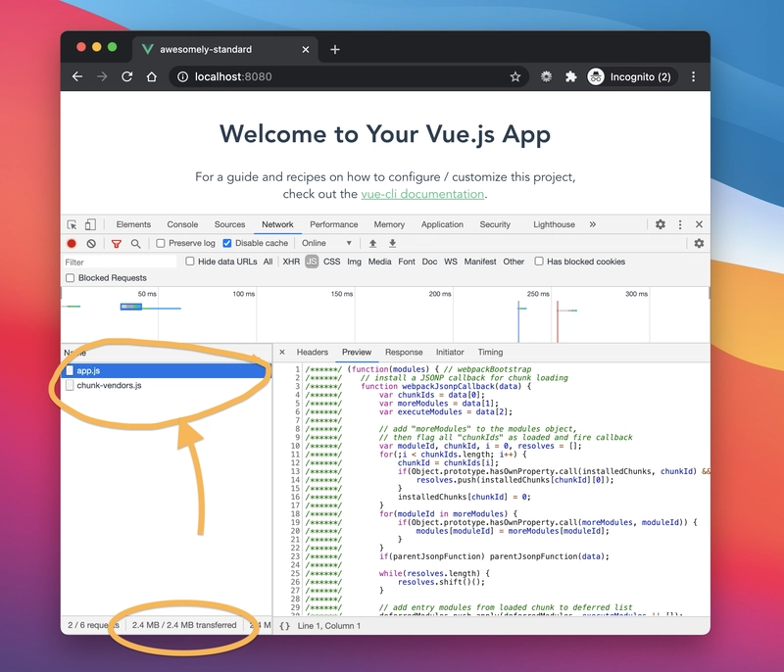Stop recording the network log
This screenshot has height=672, width=784.
tap(72, 243)
